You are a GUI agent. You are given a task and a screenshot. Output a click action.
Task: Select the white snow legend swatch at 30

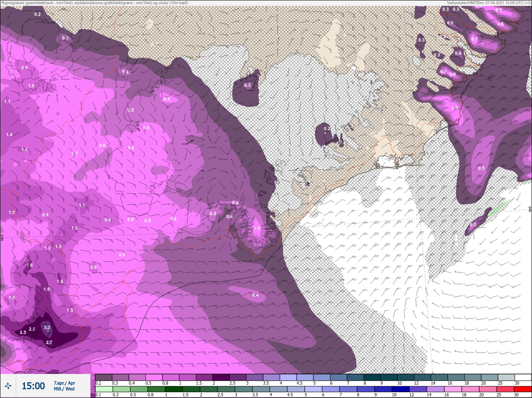coord(523,377)
